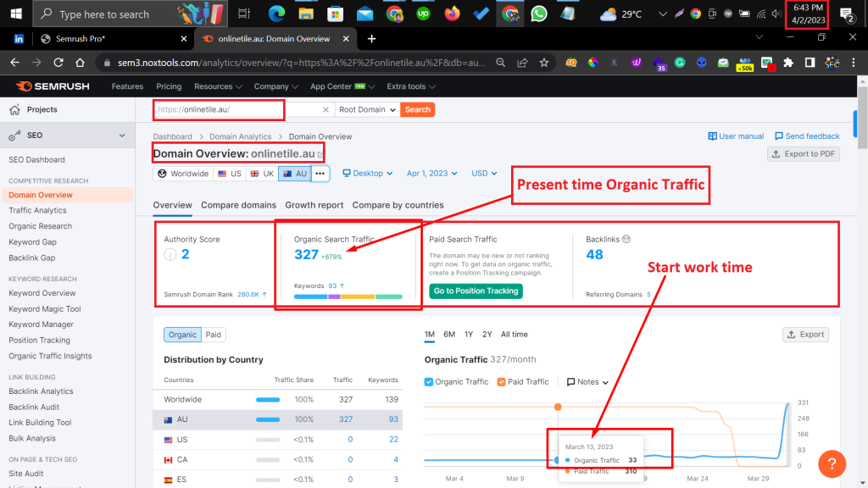
Task: Open the User manual link
Action: tap(736, 136)
